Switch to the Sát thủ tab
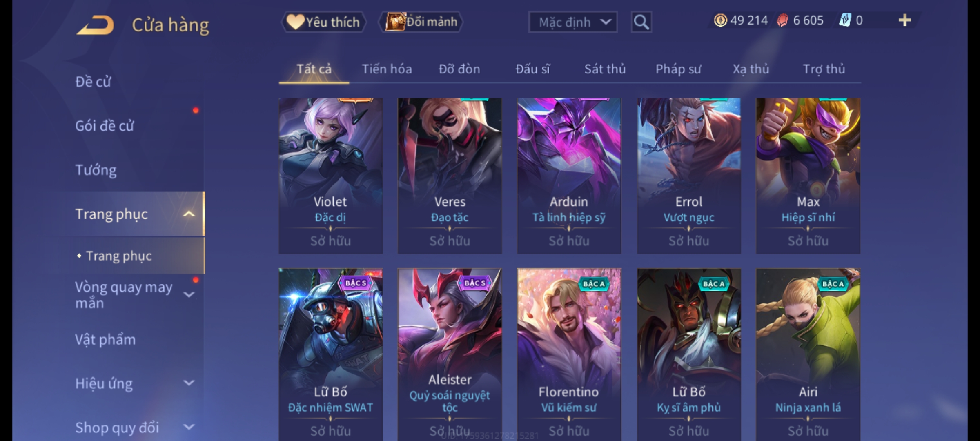 [605, 69]
